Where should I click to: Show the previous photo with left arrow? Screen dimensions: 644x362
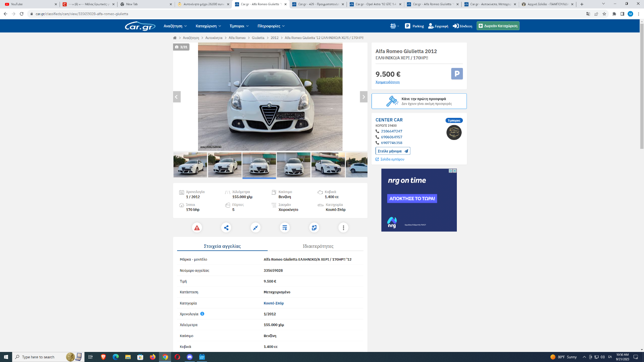177,97
